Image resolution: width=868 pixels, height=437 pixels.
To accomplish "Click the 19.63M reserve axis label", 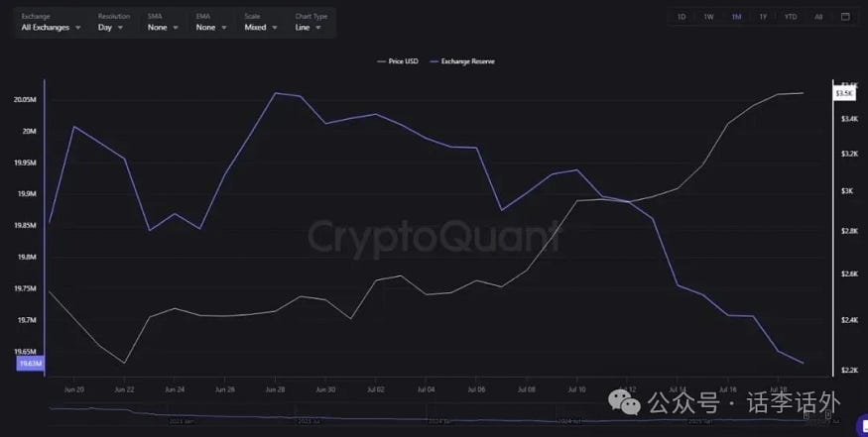I will click(x=30, y=364).
